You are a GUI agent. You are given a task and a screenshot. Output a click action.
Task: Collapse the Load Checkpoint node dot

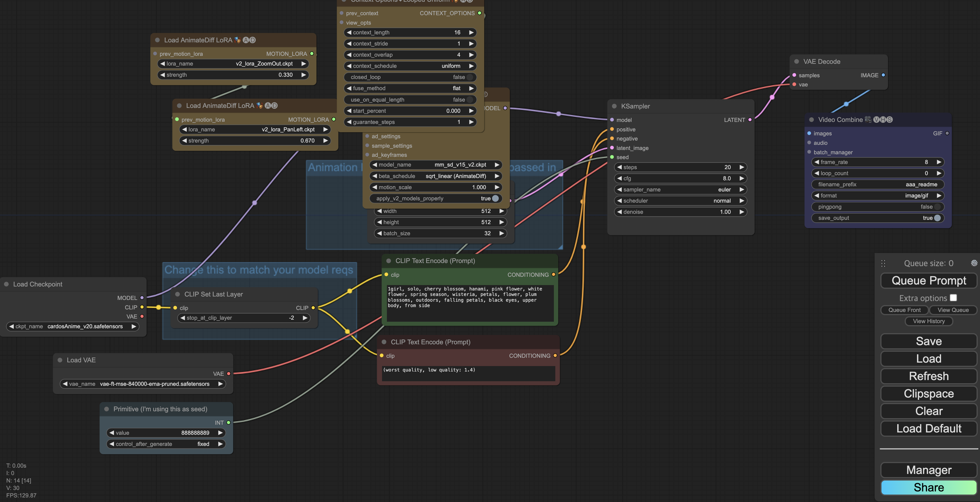(x=7, y=284)
